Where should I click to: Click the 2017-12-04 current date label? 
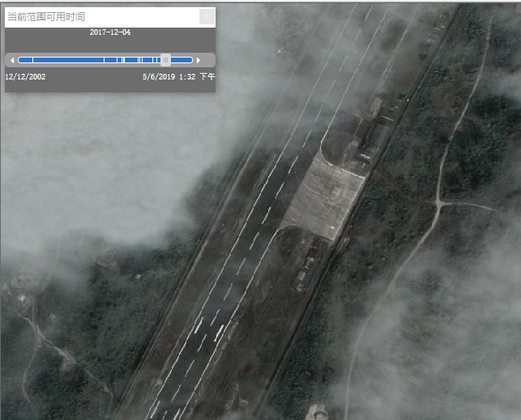[x=110, y=32]
